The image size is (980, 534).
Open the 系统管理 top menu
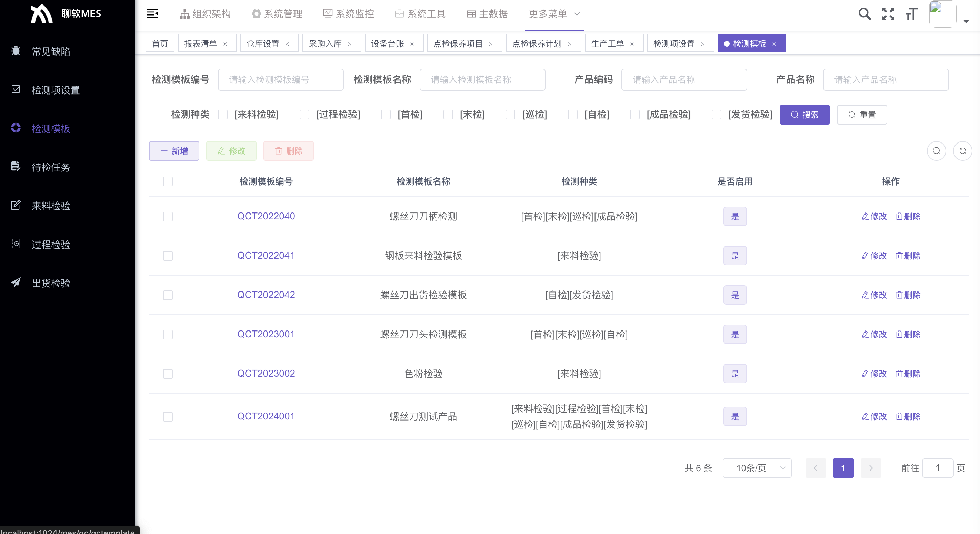[277, 14]
